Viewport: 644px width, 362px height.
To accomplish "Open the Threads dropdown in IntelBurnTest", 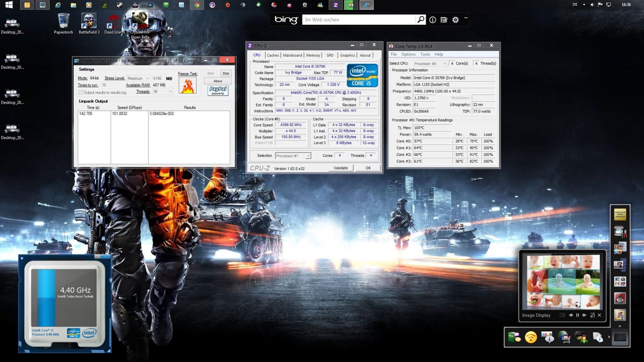I will pyautogui.click(x=162, y=92).
